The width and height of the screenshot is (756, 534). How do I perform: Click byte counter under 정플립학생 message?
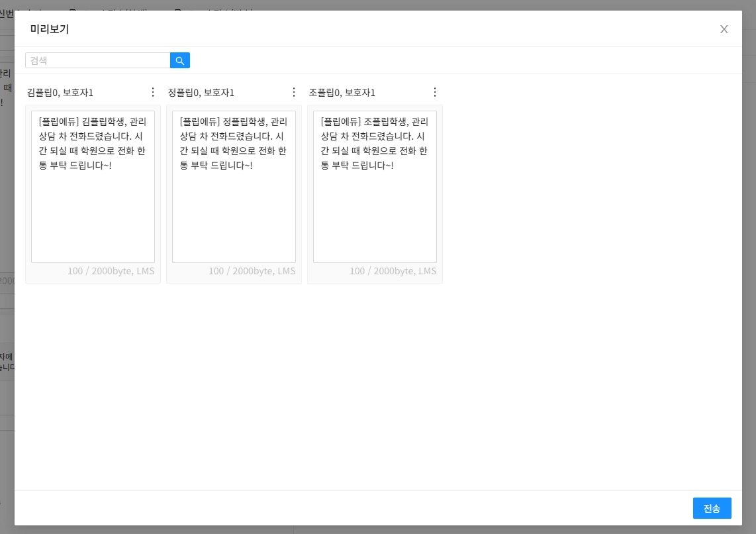coord(252,271)
